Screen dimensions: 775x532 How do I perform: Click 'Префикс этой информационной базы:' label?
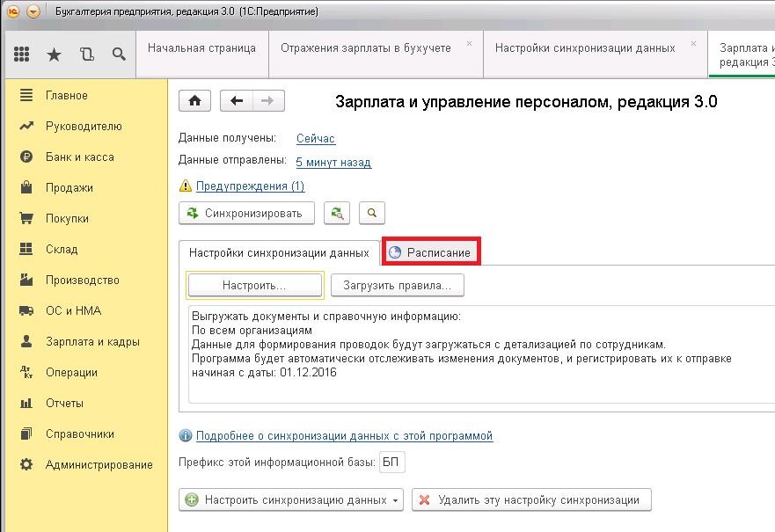(x=277, y=463)
